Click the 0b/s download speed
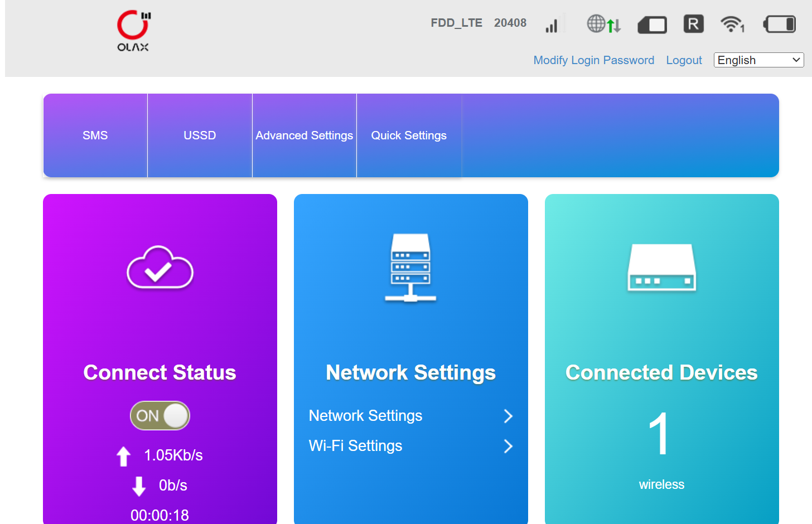This screenshot has width=812, height=524. [173, 486]
